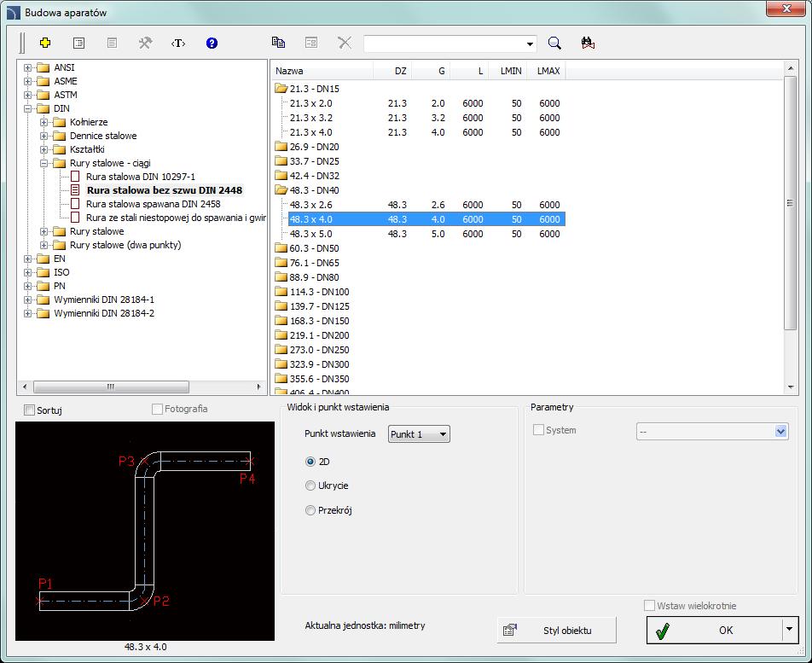The height and width of the screenshot is (663, 812).
Task: Open the OK button dropdown arrow
Action: click(x=789, y=630)
